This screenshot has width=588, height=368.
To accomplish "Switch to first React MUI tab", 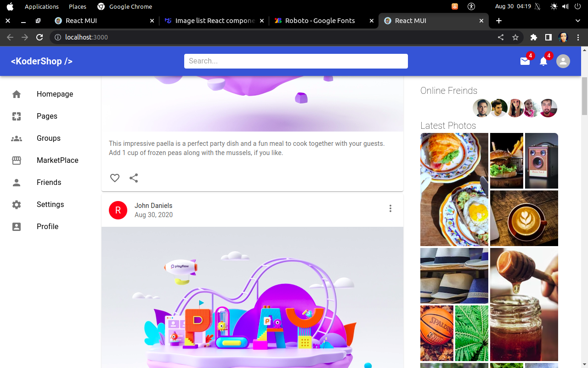I will (104, 21).
